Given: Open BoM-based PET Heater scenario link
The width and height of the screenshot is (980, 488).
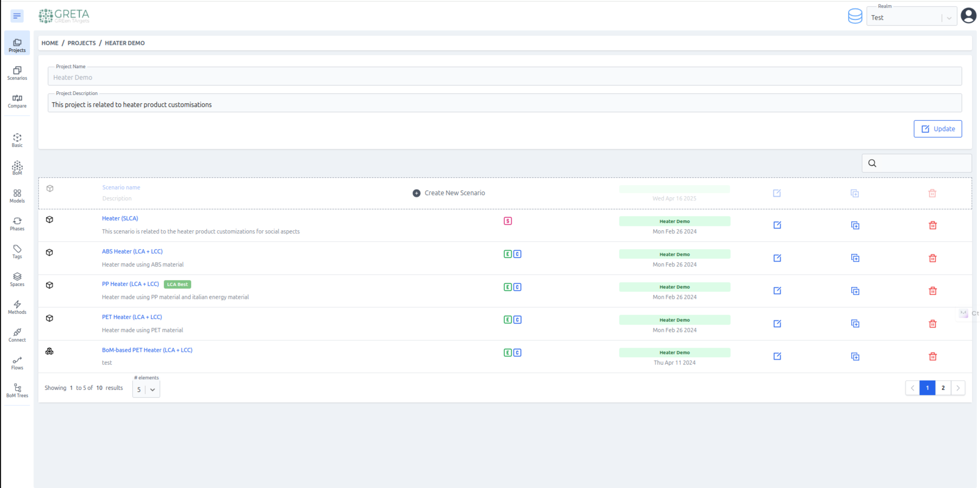Looking at the screenshot, I should point(147,350).
